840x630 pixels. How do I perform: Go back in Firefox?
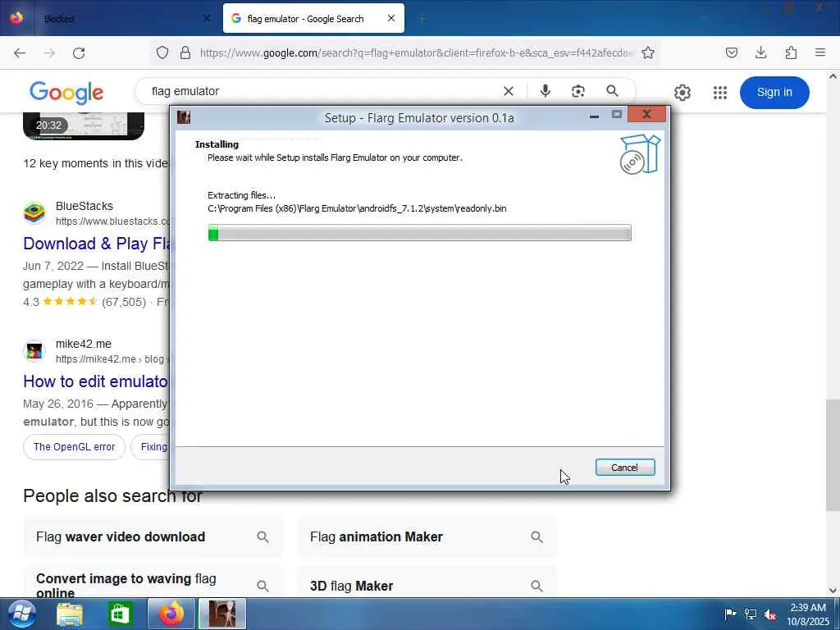[20, 52]
